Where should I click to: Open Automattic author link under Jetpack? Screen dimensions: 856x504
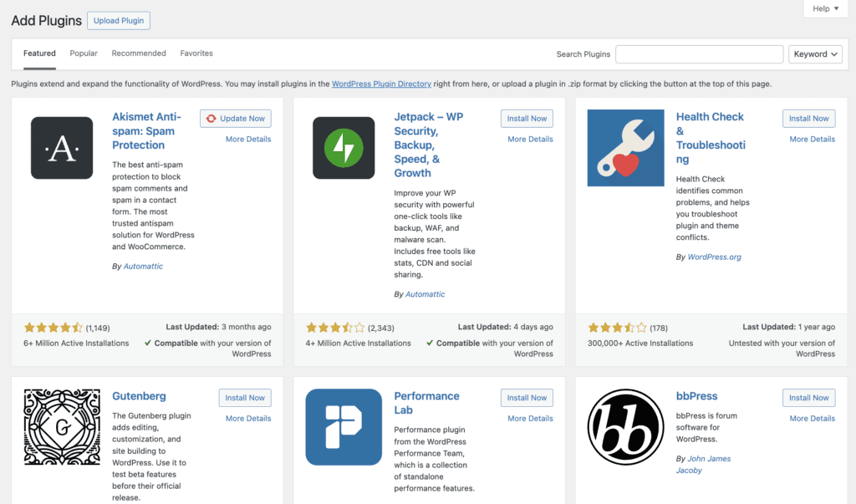425,294
